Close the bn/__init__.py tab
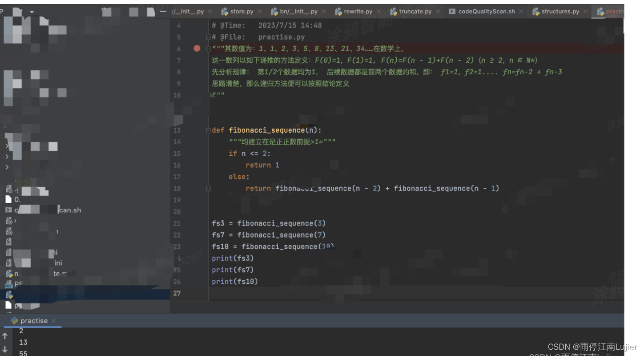 point(323,12)
